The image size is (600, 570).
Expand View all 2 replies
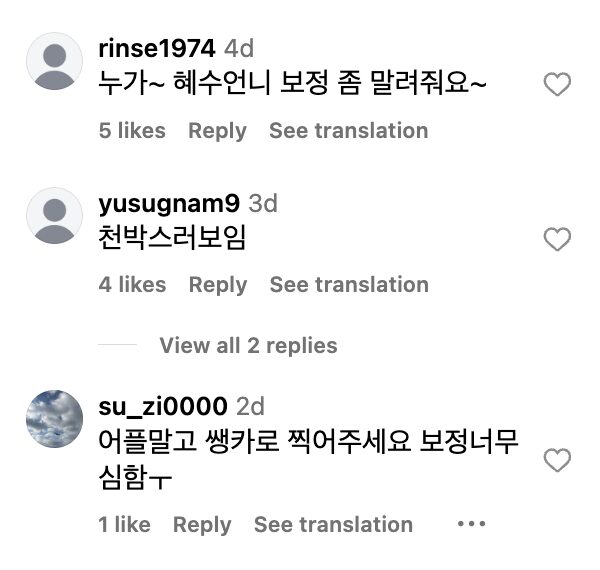click(x=248, y=346)
